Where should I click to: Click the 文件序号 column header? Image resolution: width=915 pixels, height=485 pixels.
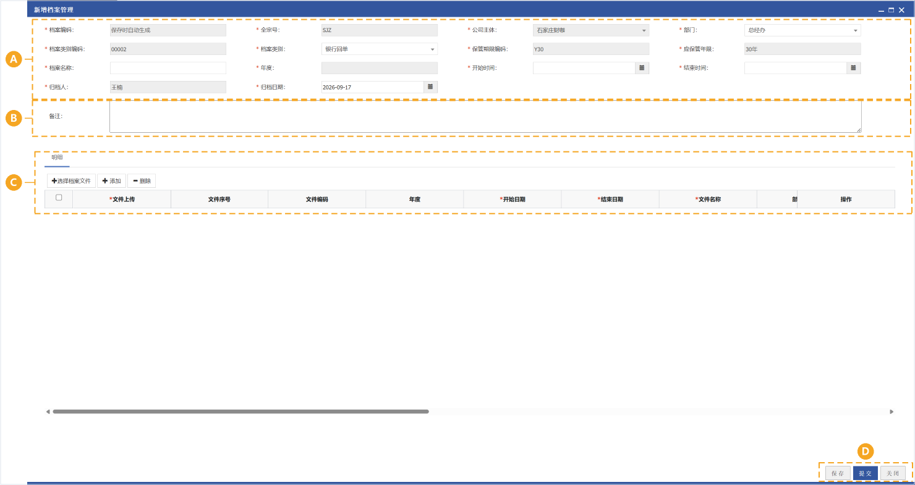pos(219,199)
